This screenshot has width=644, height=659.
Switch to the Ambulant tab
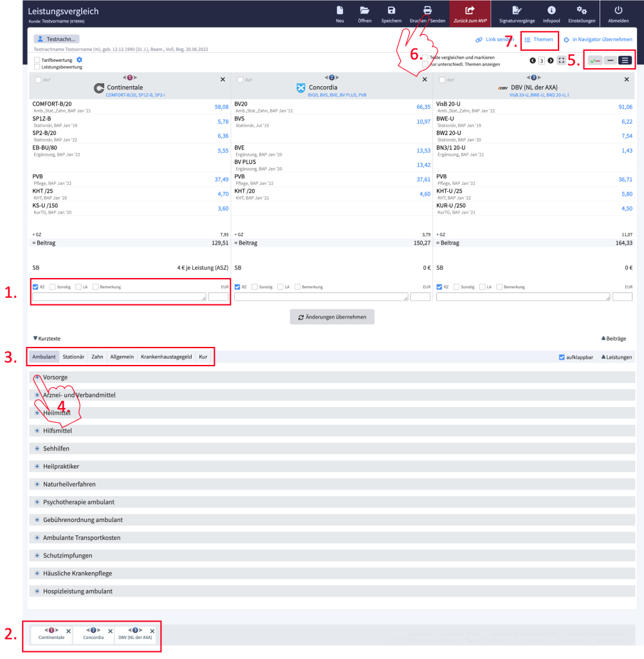[x=44, y=357]
